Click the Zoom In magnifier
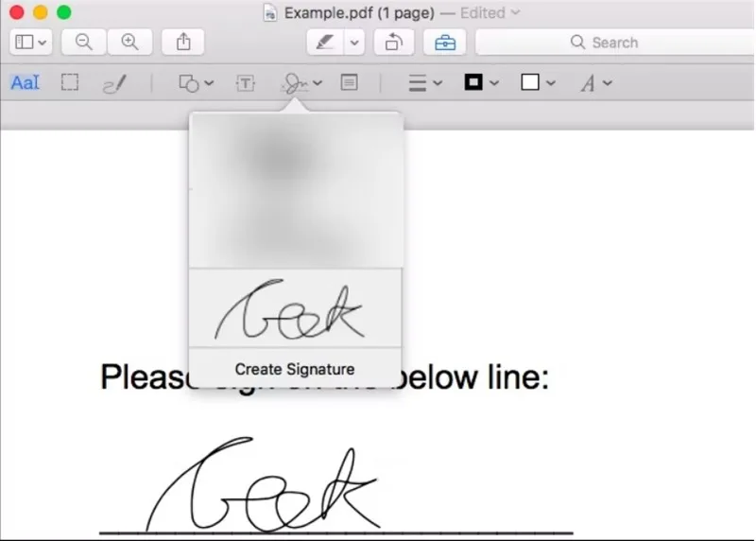The image size is (756, 541). point(129,42)
